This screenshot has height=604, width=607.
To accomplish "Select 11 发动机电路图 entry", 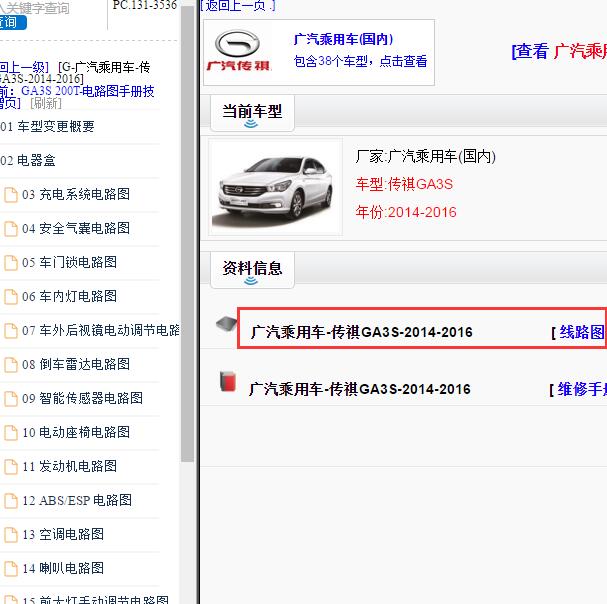I will click(x=69, y=467).
